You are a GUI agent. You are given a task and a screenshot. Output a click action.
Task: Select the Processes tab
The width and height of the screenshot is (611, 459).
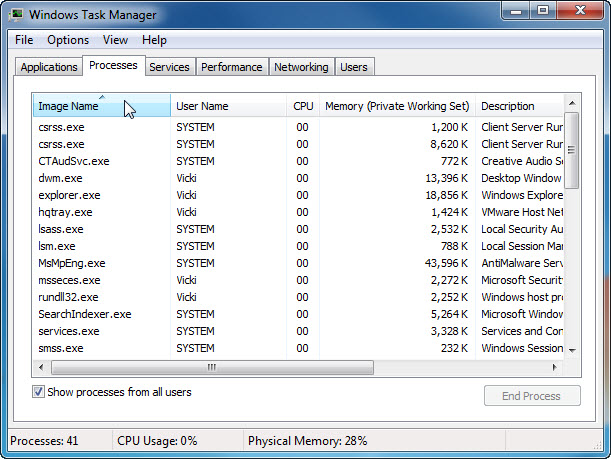click(x=113, y=65)
